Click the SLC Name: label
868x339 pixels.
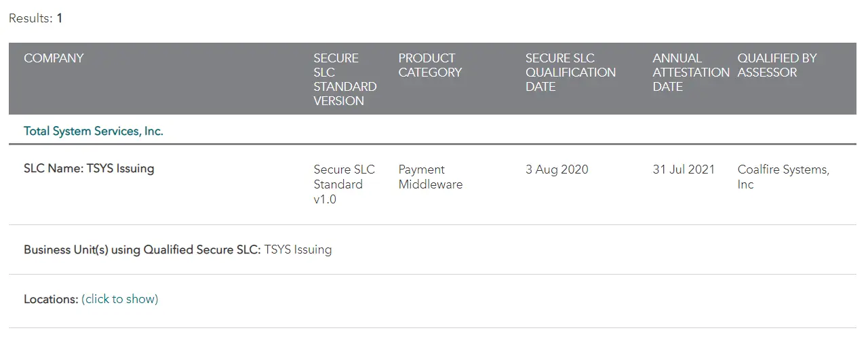click(54, 169)
